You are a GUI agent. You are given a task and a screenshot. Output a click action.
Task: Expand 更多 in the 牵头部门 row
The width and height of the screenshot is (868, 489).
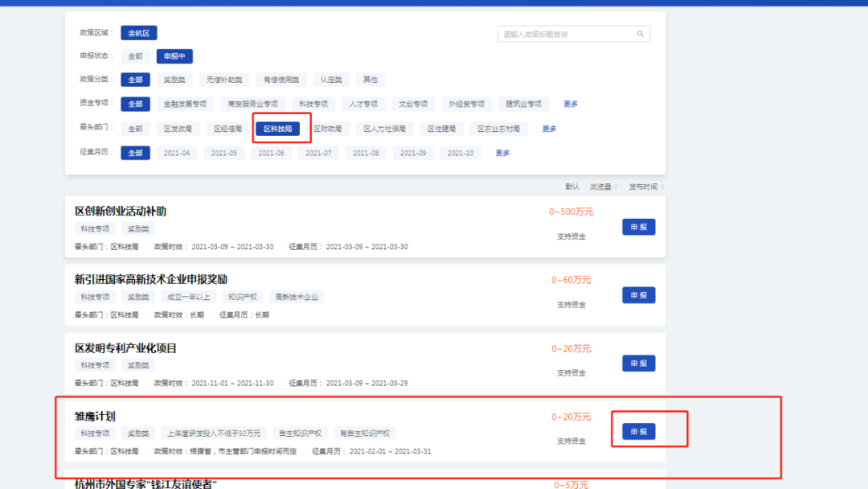pos(548,128)
